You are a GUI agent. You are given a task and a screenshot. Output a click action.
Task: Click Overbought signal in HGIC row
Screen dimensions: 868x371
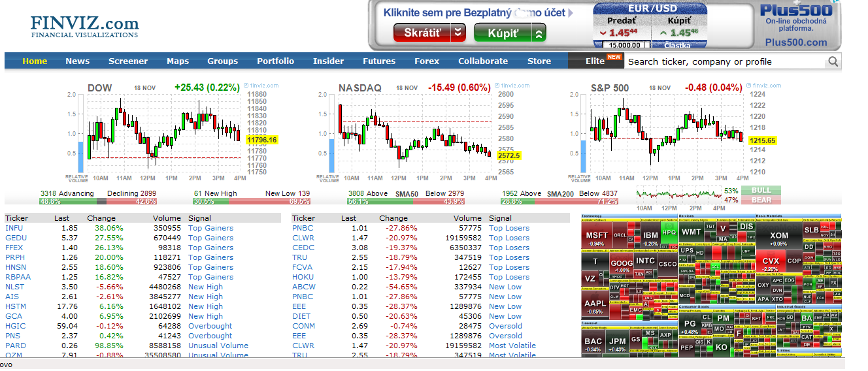(x=210, y=326)
